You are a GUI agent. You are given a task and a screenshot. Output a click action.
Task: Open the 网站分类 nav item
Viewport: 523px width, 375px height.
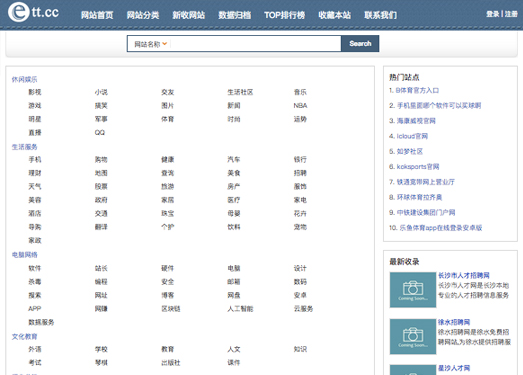click(x=143, y=15)
